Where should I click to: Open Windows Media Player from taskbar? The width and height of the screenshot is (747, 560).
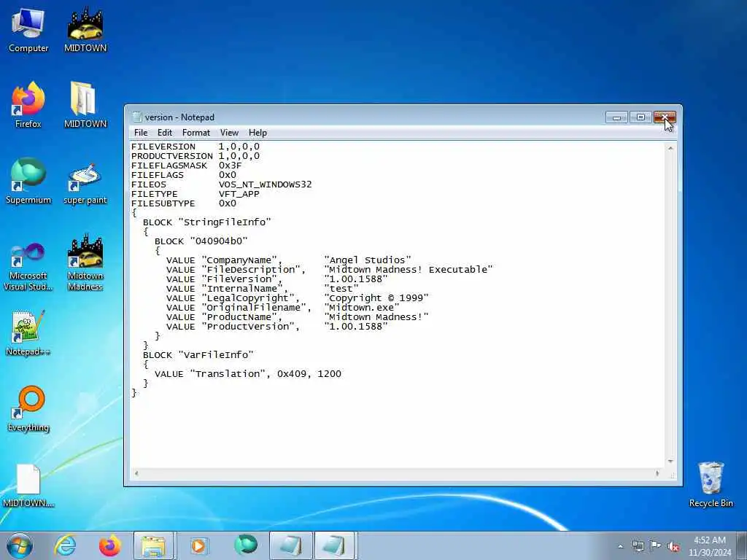198,545
